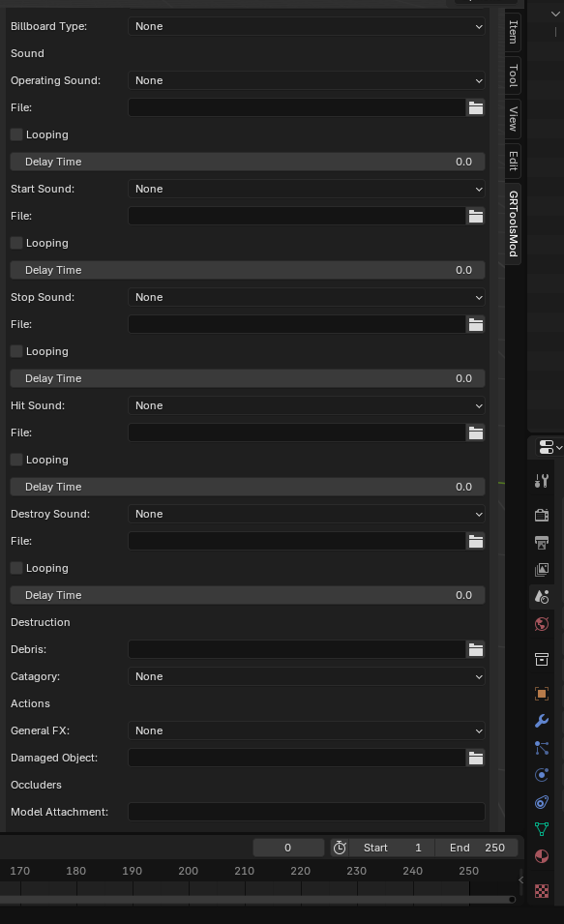Open the Billboard Type dropdown
The image size is (564, 924).
[307, 26]
